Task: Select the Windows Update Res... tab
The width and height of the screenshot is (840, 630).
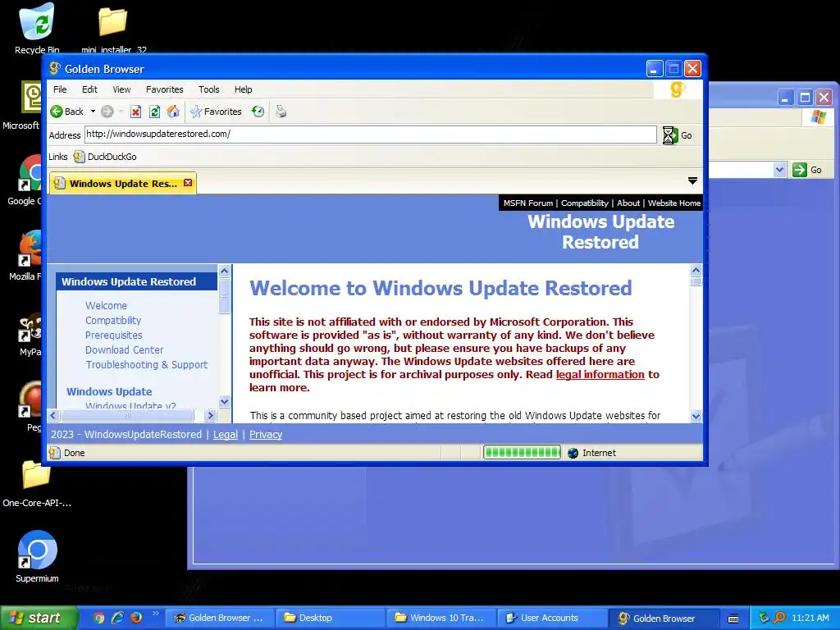Action: pyautogui.click(x=122, y=183)
